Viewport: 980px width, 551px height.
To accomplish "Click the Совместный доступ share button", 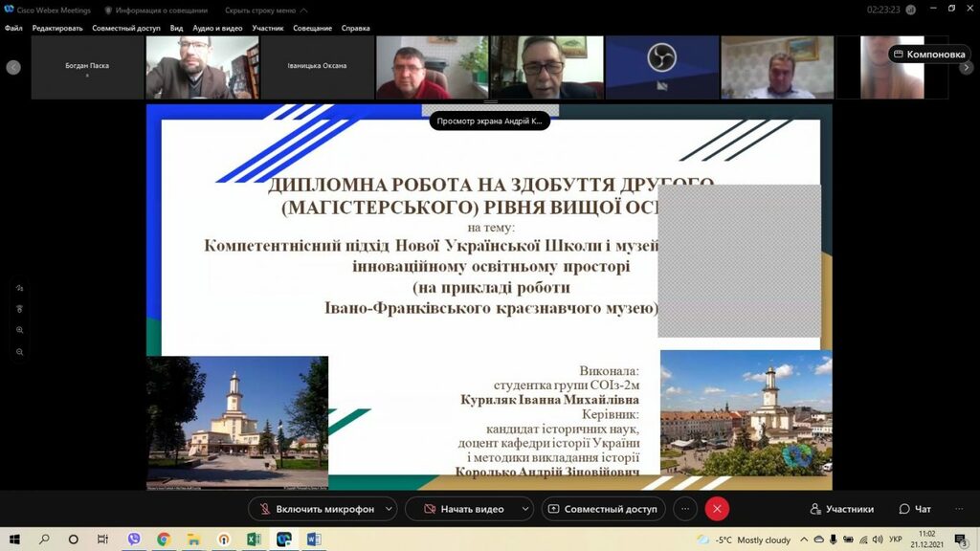I will [x=603, y=509].
